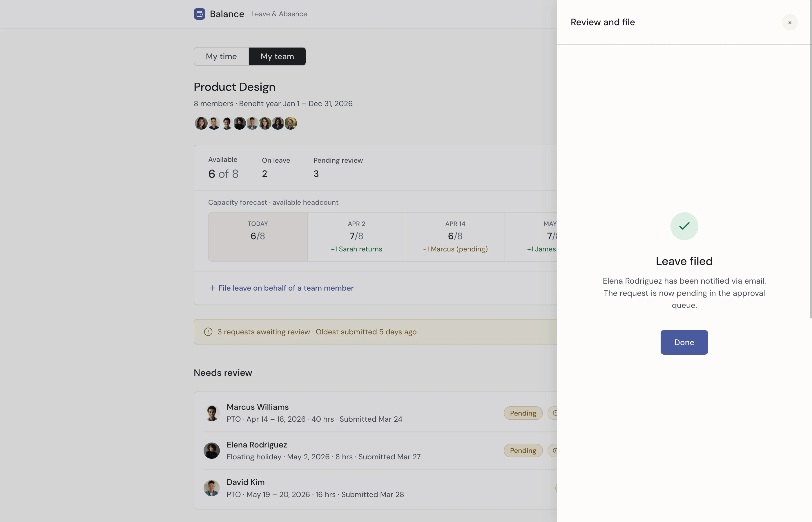This screenshot has width=812, height=522.
Task: Click the plus icon beside File leave
Action: [212, 288]
